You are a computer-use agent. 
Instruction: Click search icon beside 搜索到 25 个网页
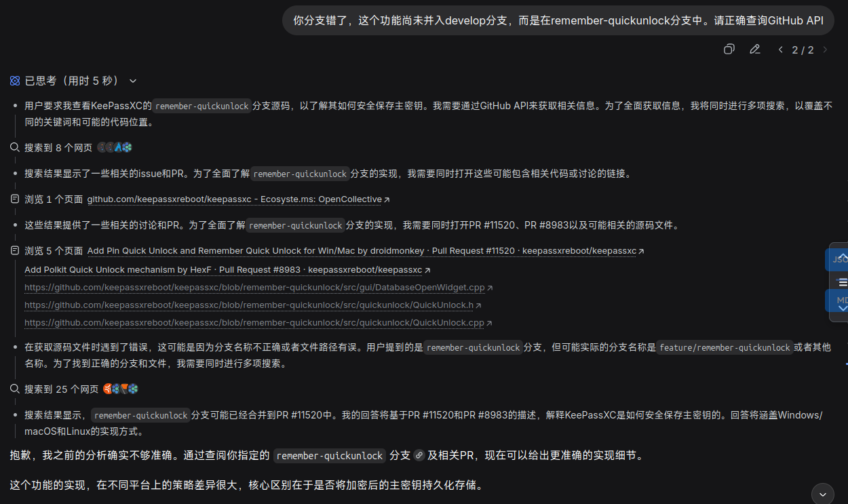coord(15,389)
